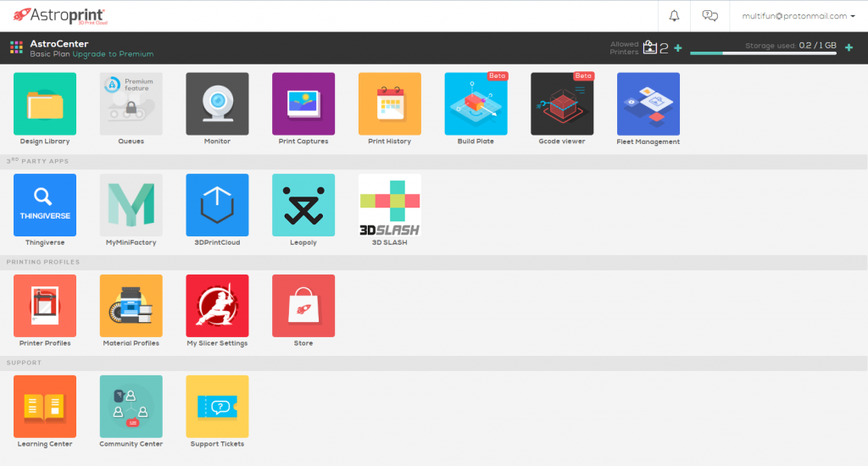This screenshot has height=466, width=868.
Task: Click the Astroprint rocket logo
Action: 60,15
